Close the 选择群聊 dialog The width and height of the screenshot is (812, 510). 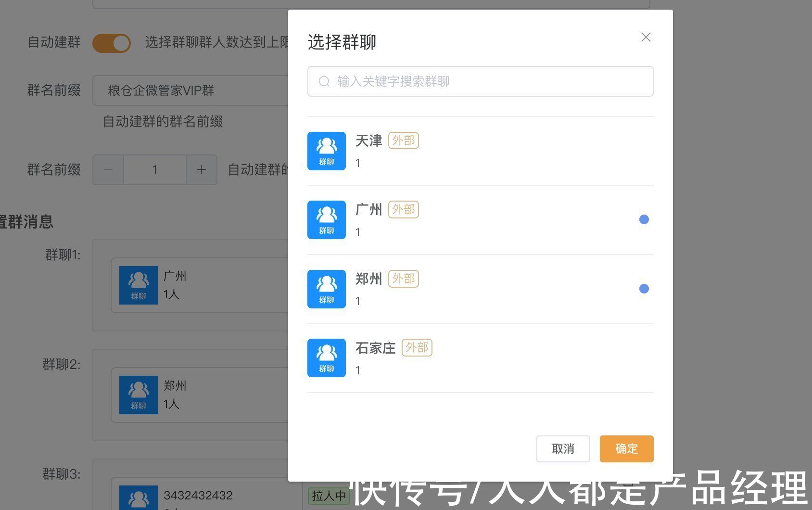click(x=646, y=37)
